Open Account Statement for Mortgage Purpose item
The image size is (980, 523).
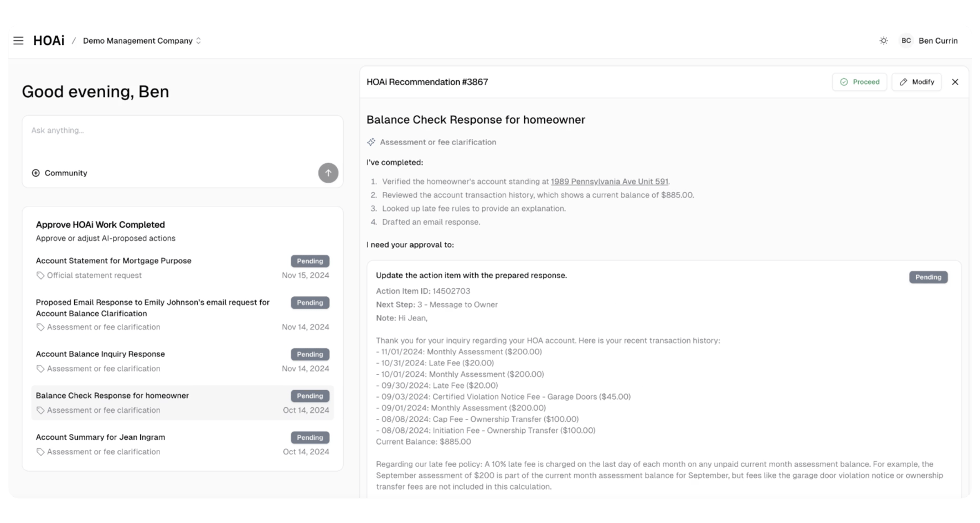(x=183, y=268)
